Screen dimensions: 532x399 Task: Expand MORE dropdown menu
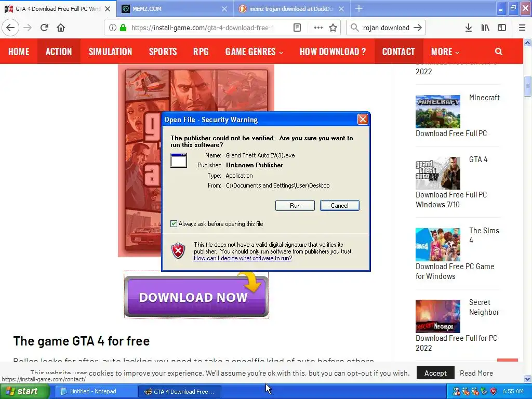click(445, 51)
